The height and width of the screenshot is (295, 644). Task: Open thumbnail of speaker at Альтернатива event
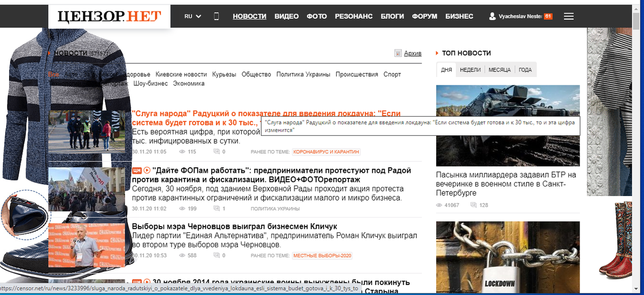(x=87, y=245)
